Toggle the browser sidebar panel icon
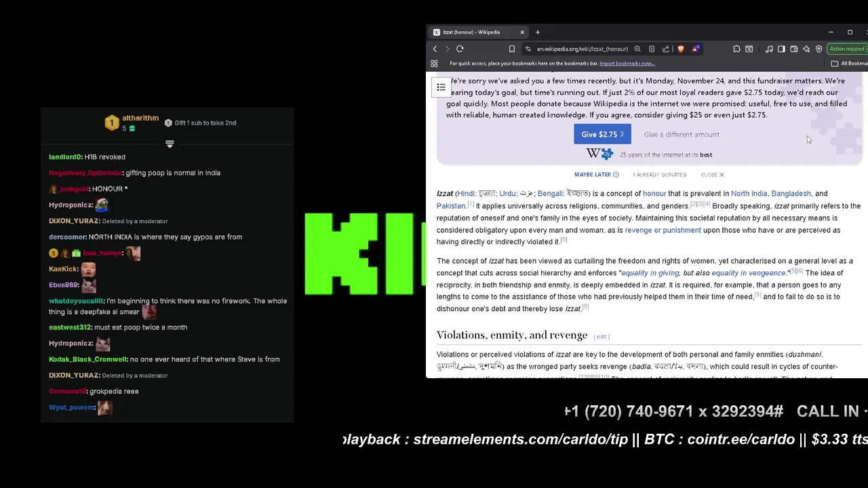868x488 pixels. click(781, 49)
